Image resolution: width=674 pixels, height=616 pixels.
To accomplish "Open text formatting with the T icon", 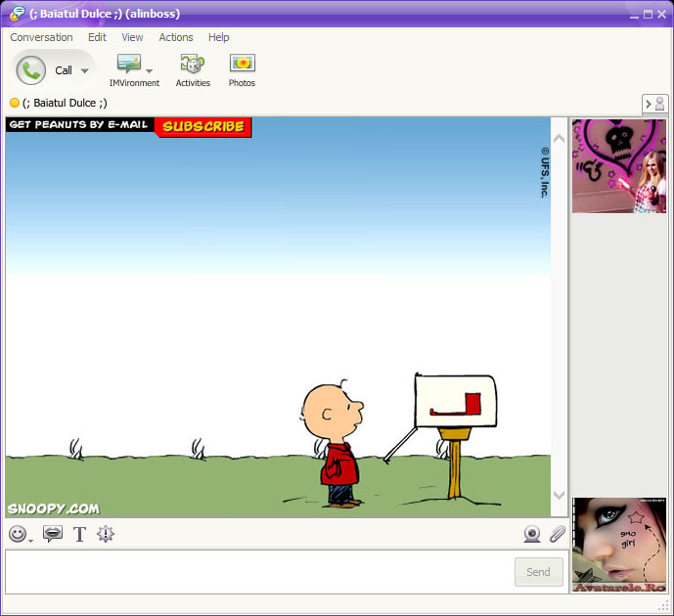I will [x=79, y=534].
